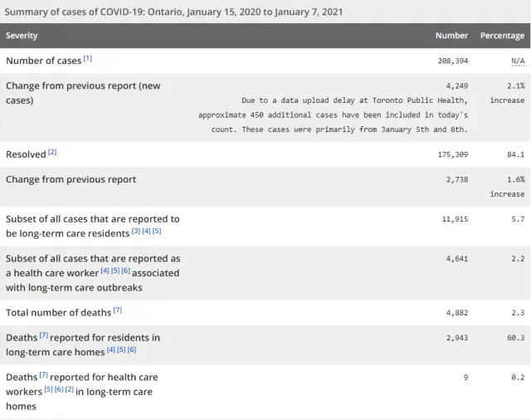Select the 208,394 total cases value
The height and width of the screenshot is (420, 531).
(453, 61)
